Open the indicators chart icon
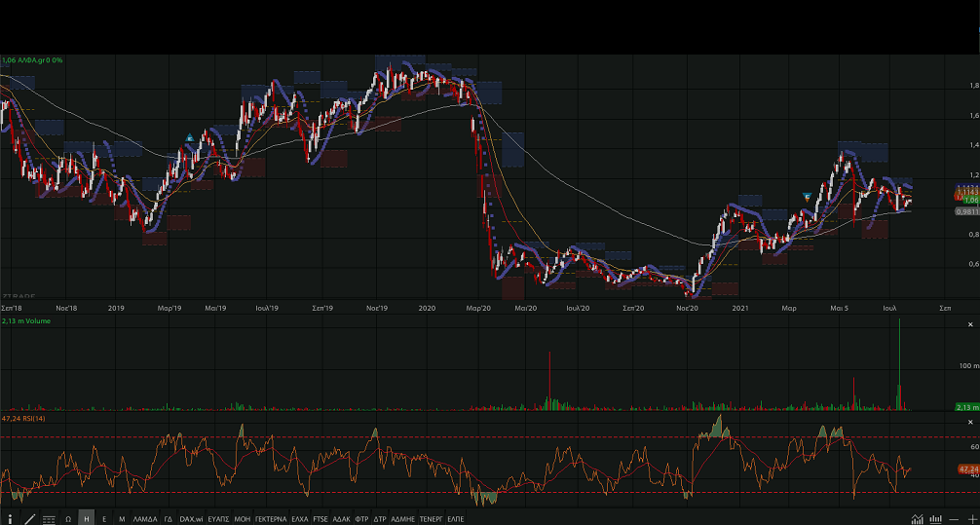The height and width of the screenshot is (525, 980). [917, 518]
